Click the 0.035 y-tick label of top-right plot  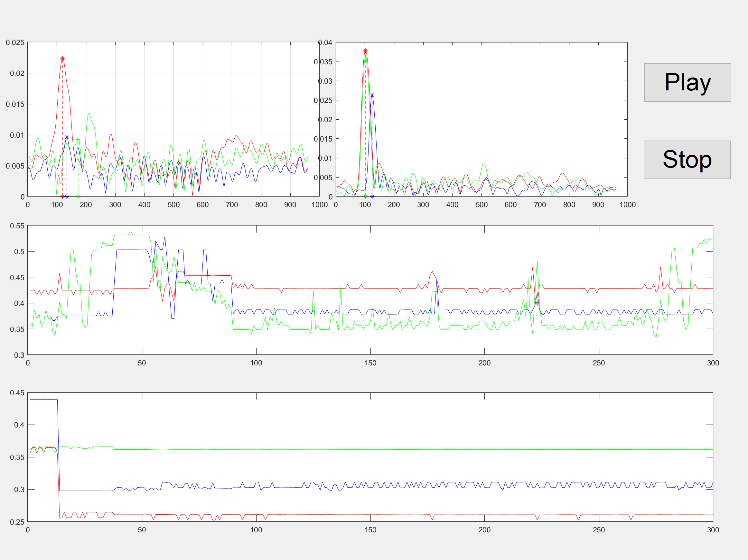pos(323,62)
